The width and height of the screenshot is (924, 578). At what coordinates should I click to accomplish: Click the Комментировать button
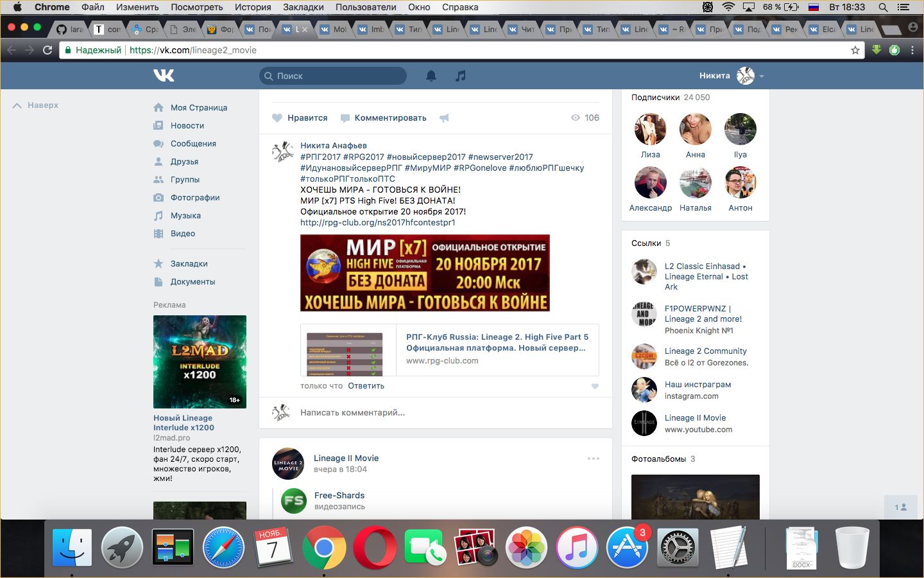[x=383, y=118]
